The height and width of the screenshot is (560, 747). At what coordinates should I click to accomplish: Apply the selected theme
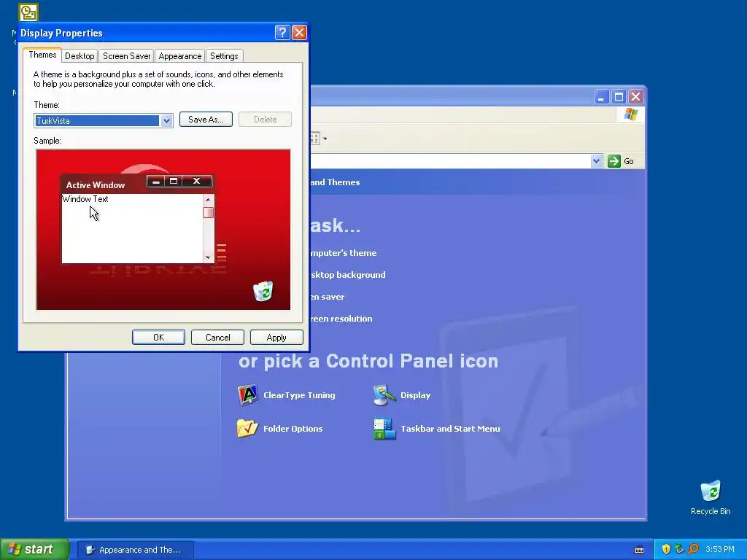coord(276,337)
